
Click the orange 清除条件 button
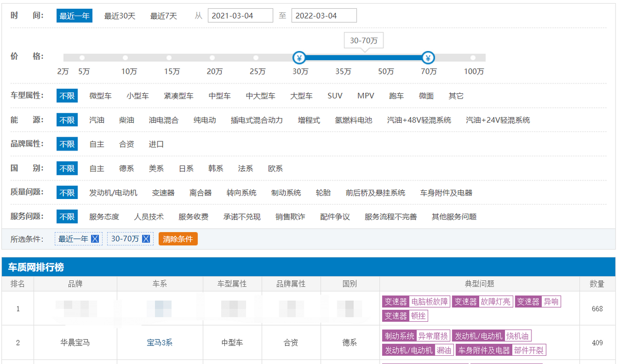pos(178,239)
